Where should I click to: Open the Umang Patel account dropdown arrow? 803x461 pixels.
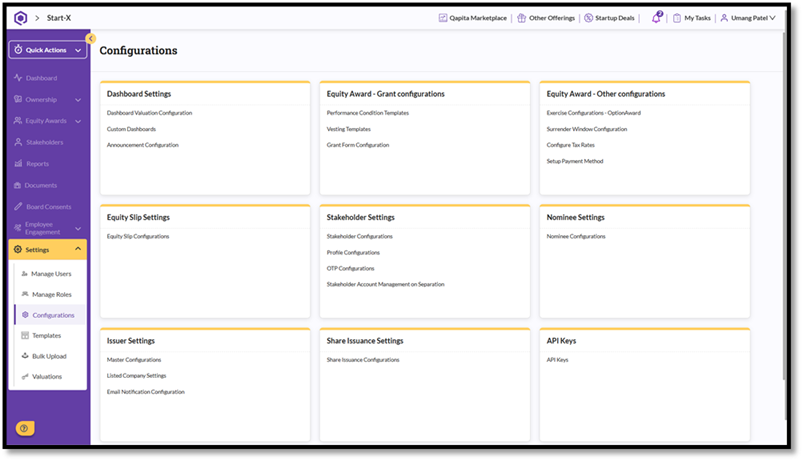[x=772, y=18]
